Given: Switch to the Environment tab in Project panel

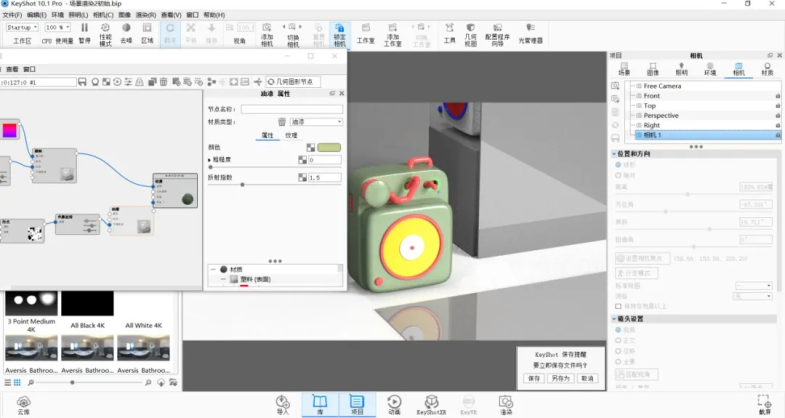Looking at the screenshot, I should 709,68.
